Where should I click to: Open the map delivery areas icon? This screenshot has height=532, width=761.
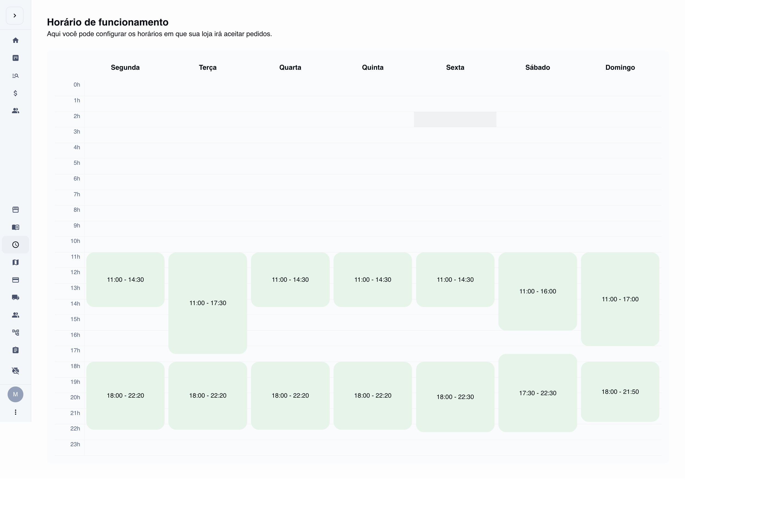(15, 262)
